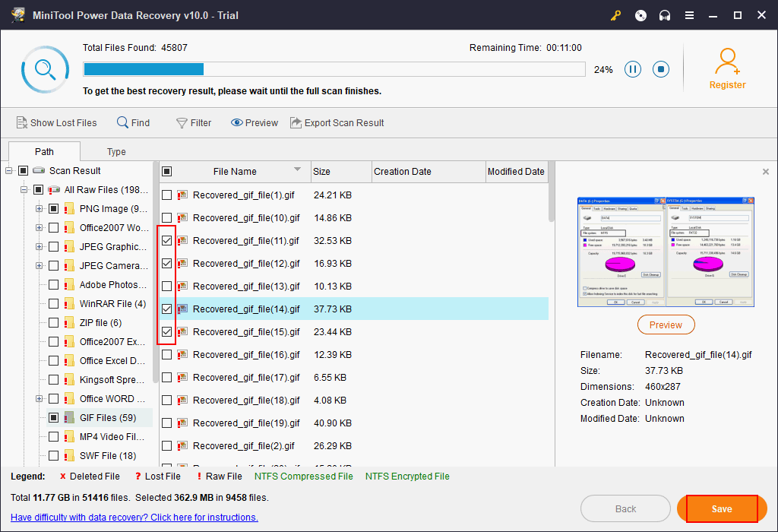778x532 pixels.
Task: Check Recovered_gif_file(1).gif checkbox
Action: pos(166,195)
